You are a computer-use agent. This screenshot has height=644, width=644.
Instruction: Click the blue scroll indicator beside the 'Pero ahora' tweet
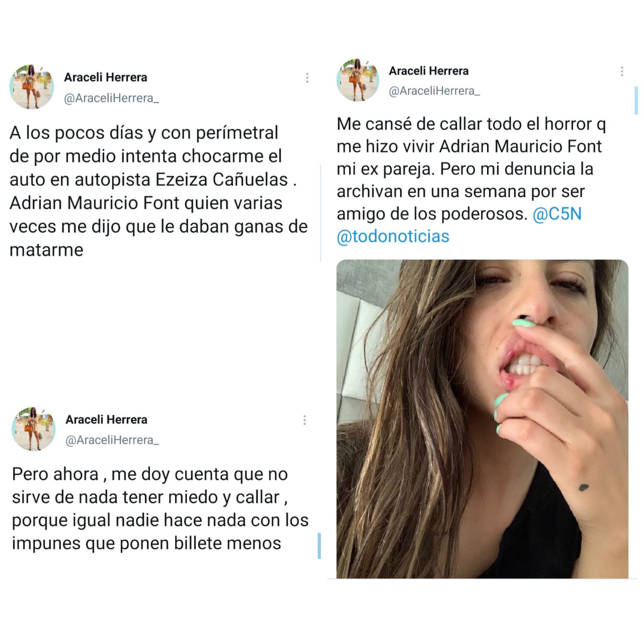pos(319,546)
